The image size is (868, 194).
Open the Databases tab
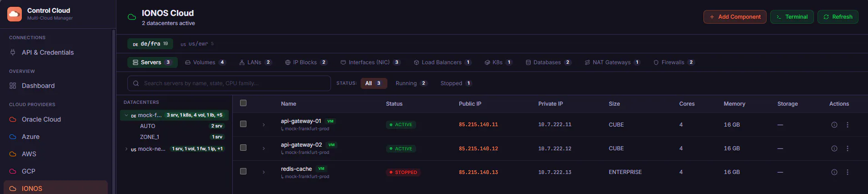(x=548, y=62)
